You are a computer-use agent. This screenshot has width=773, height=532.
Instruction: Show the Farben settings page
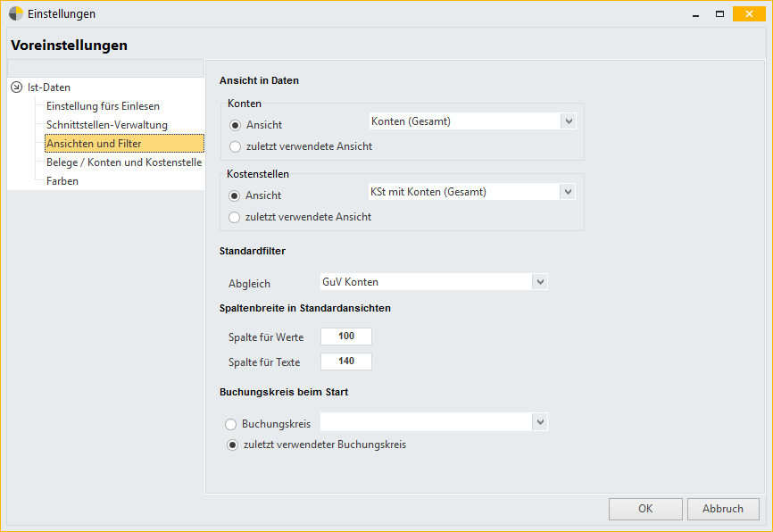coord(62,181)
